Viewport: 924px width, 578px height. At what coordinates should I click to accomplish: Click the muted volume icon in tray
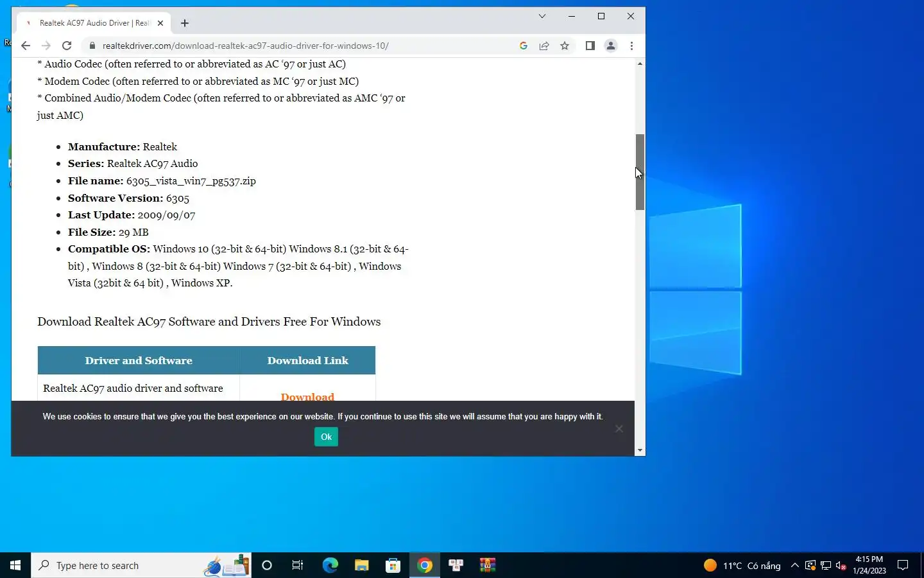[x=841, y=565]
